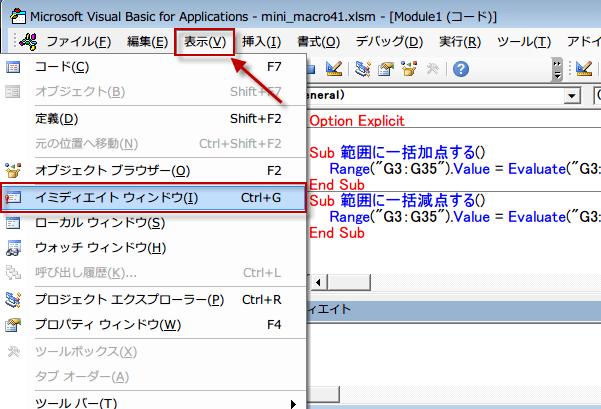The width and height of the screenshot is (601, 409).
Task: Click the blue Help question mark icon
Action: [461, 69]
